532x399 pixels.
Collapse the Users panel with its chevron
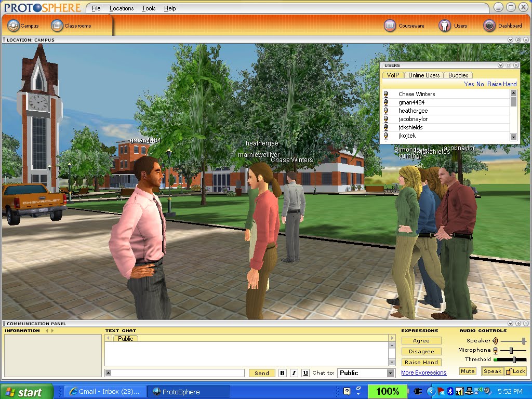point(500,65)
